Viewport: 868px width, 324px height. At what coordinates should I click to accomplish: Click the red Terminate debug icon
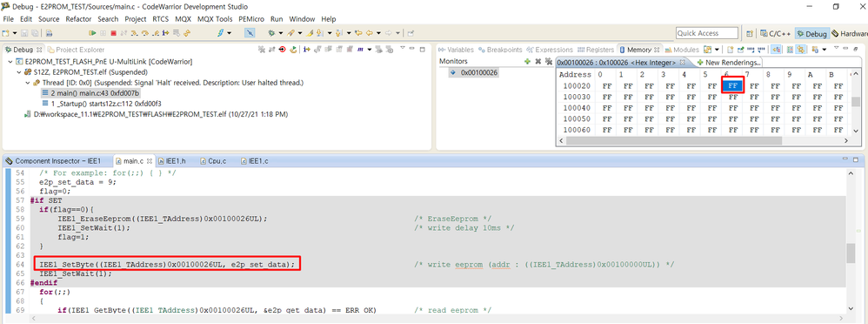(113, 33)
